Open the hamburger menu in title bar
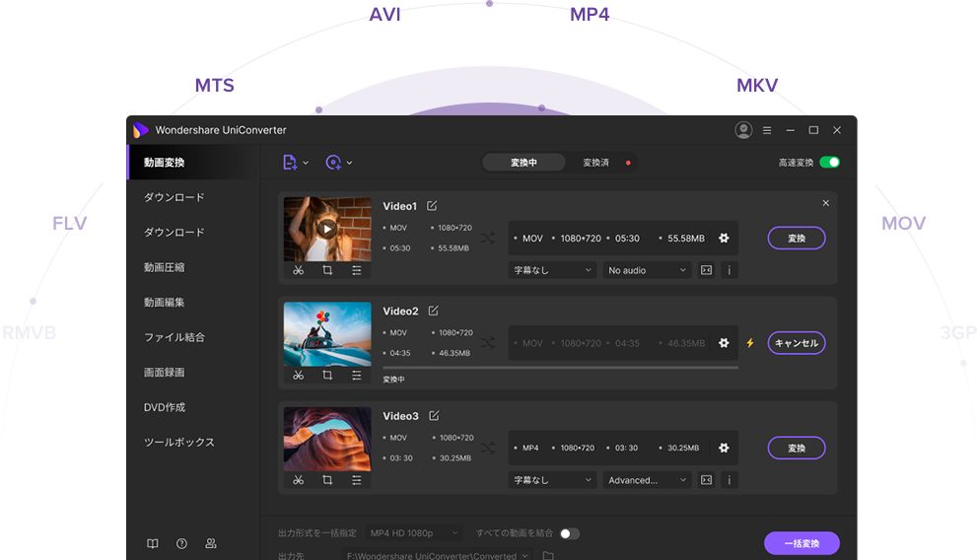977x560 pixels. (767, 130)
